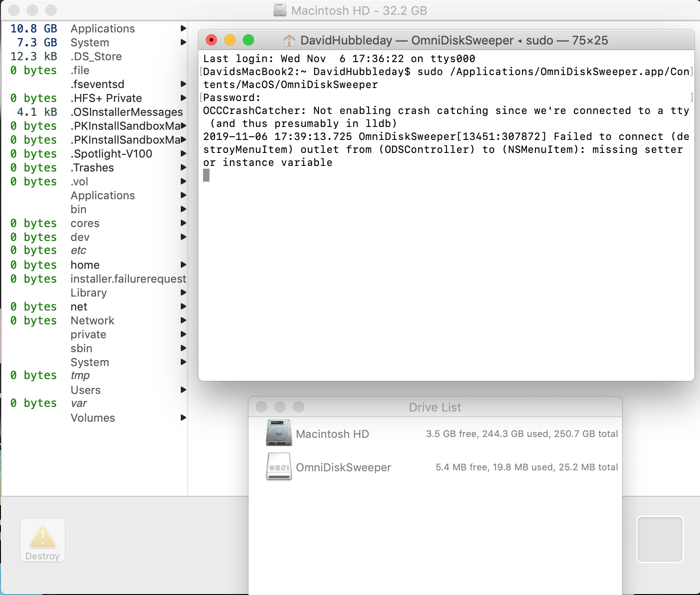Expand the 7.3 GB System folder arrow
Screen dimensions: 700x595
(183, 42)
